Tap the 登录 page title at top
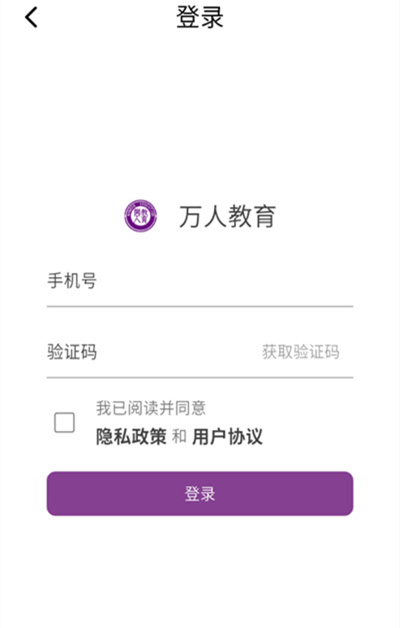 [200, 17]
